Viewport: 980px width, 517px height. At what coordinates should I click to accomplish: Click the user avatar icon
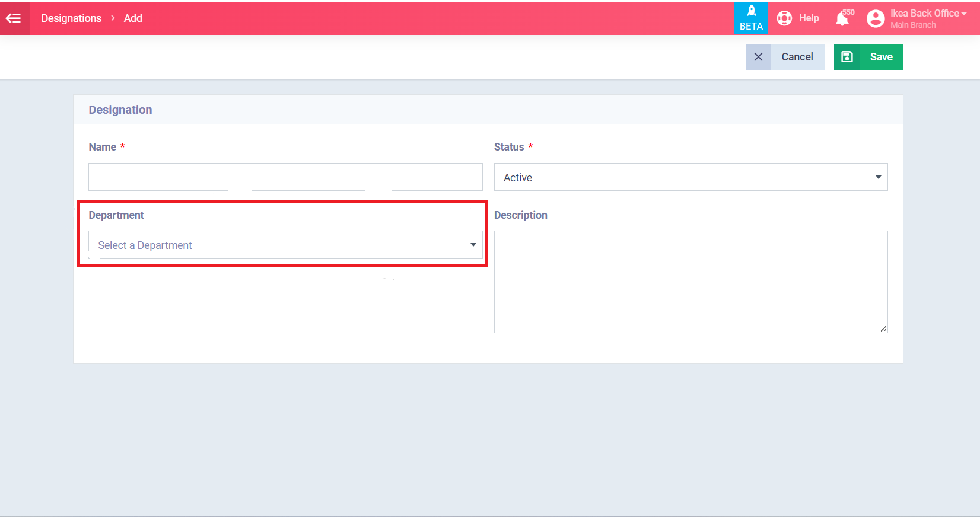876,19
